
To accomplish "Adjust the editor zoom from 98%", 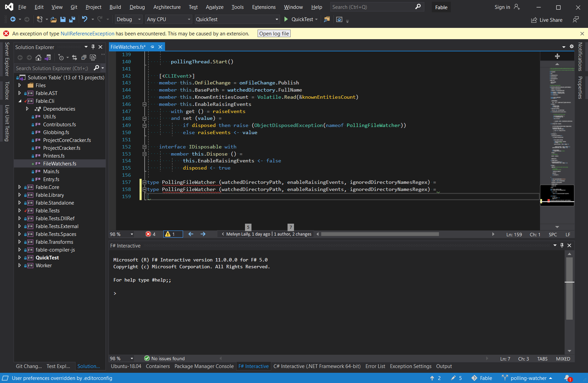I will pyautogui.click(x=121, y=234).
